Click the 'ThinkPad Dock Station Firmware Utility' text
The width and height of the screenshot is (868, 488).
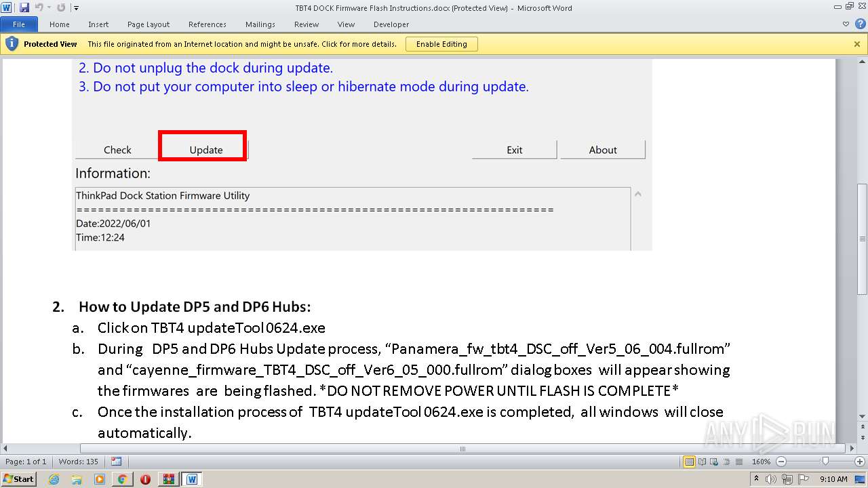[x=163, y=196]
